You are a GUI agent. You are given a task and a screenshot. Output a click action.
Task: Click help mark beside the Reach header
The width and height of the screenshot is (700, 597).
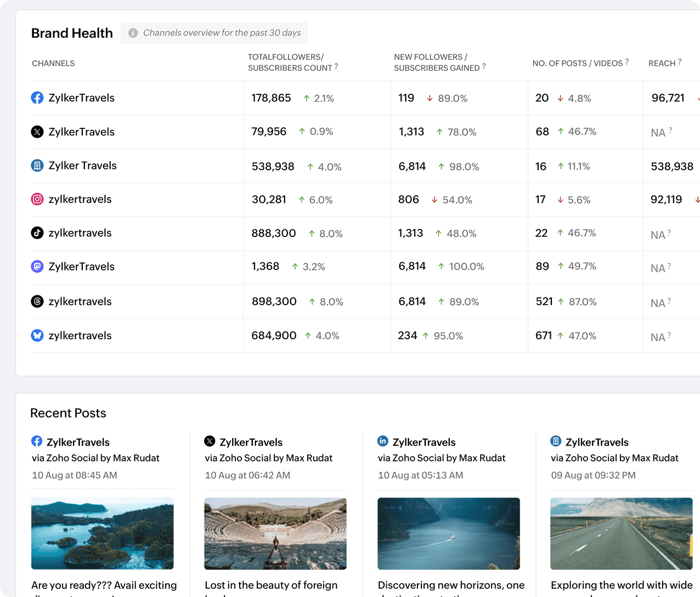(680, 62)
